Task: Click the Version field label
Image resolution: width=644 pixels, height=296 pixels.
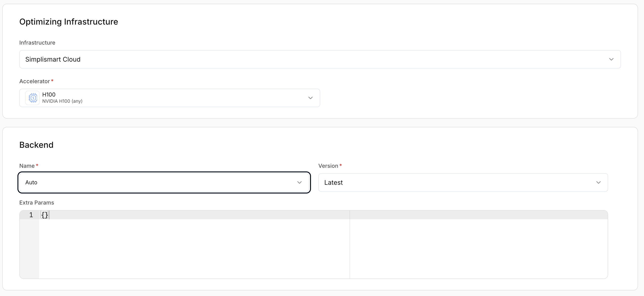Action: (328, 166)
